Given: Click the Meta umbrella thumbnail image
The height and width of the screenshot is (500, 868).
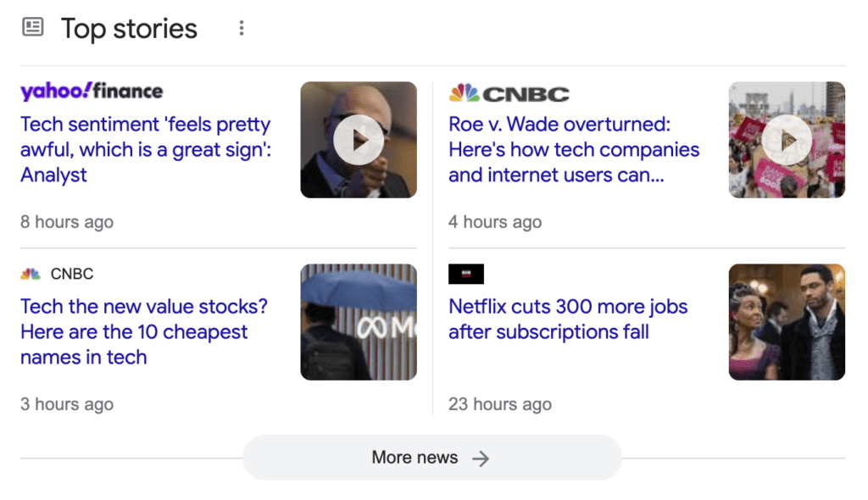Looking at the screenshot, I should 359,322.
